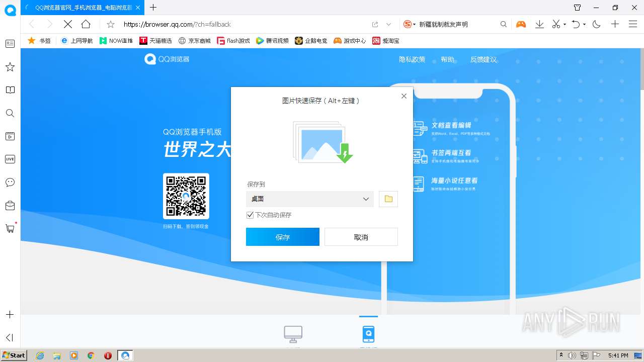Click the screenshot scissors tool
The height and width of the screenshot is (362, 644).
[x=556, y=24]
